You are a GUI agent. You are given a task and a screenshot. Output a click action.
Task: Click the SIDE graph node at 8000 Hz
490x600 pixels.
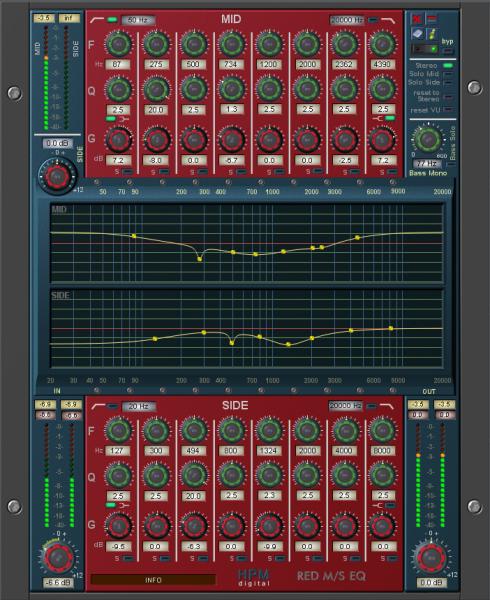[x=391, y=328]
